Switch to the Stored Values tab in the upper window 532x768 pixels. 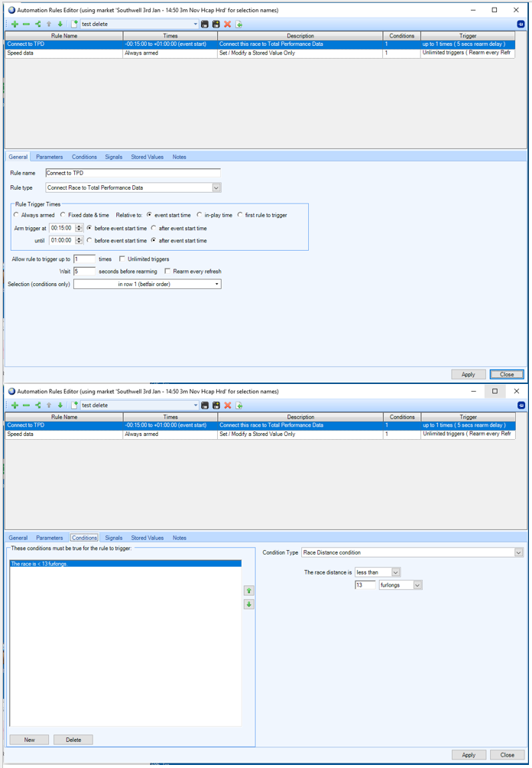(x=147, y=157)
